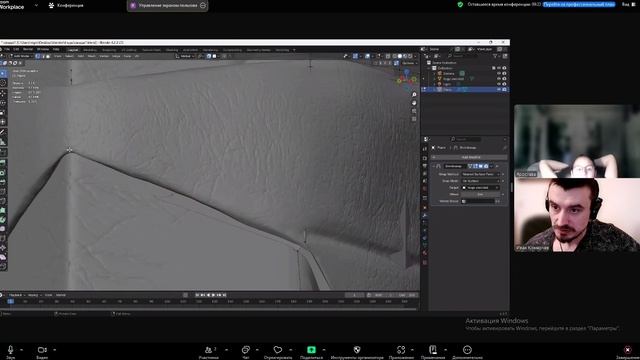Switch to the Sculpting workspace tab

click(109, 50)
